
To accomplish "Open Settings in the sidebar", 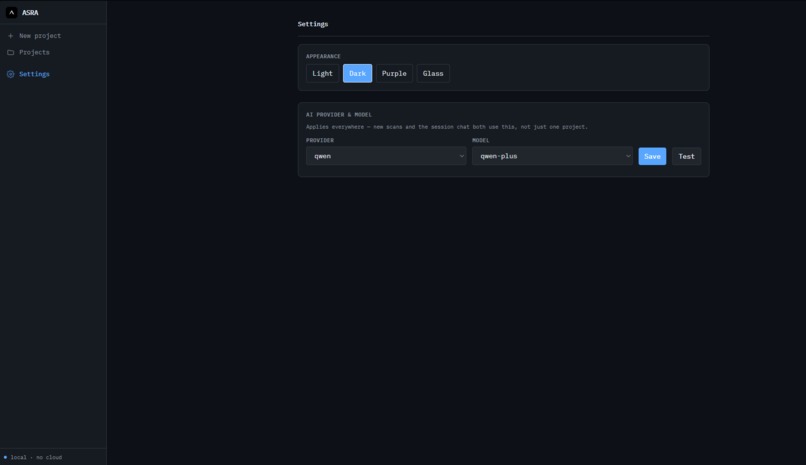I will tap(34, 74).
